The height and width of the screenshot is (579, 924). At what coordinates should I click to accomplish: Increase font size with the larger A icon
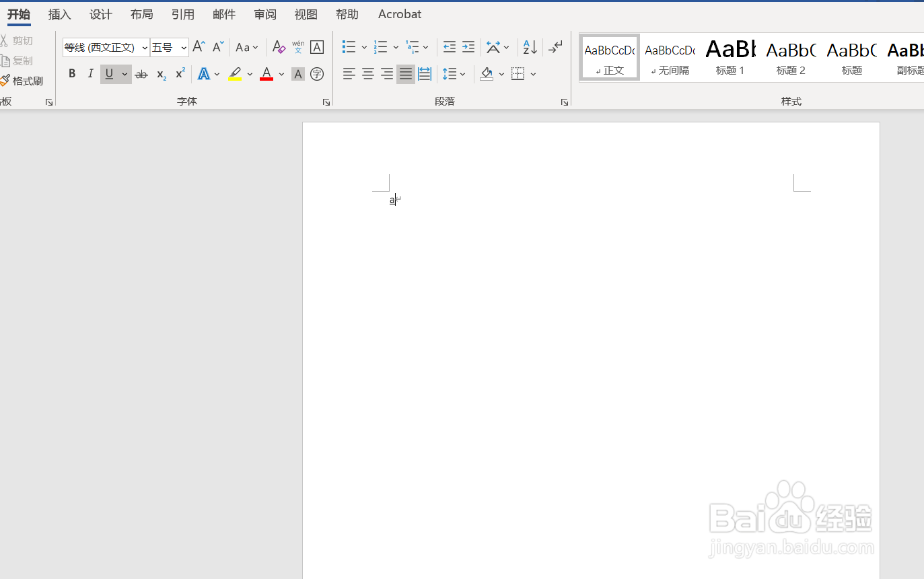(199, 47)
